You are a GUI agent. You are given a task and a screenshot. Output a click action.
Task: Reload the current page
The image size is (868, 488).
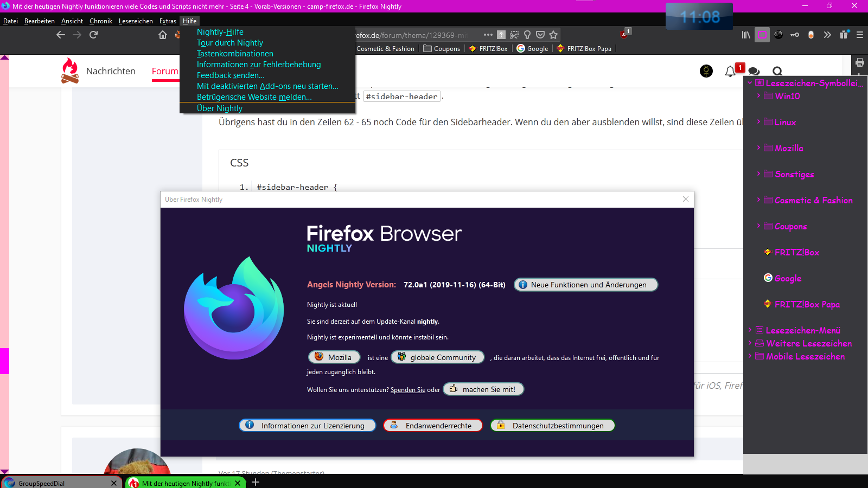click(x=93, y=35)
